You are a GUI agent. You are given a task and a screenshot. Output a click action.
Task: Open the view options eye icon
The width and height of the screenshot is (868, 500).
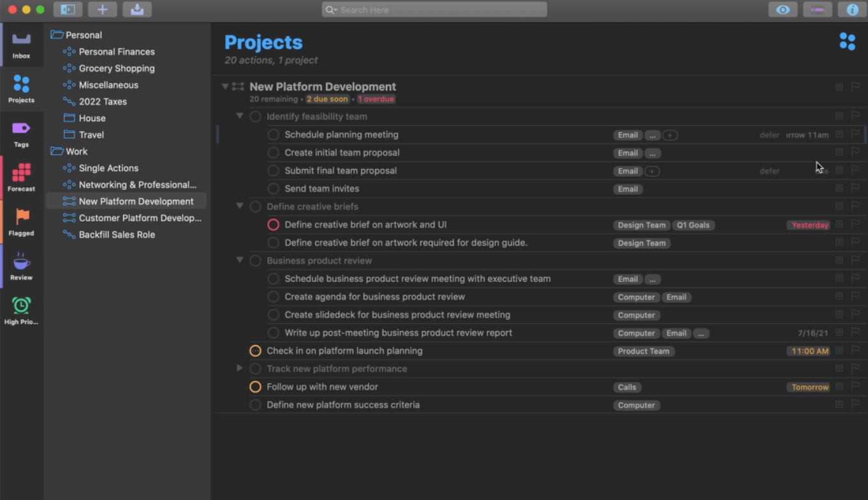click(x=783, y=10)
